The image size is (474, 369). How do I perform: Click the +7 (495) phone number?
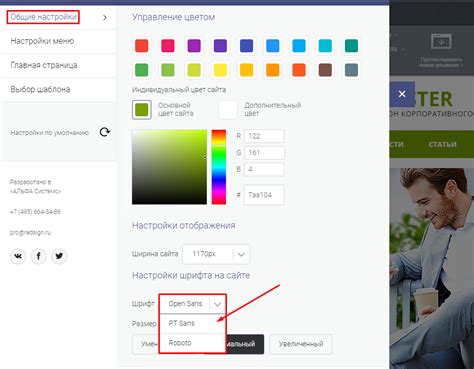[x=35, y=212]
